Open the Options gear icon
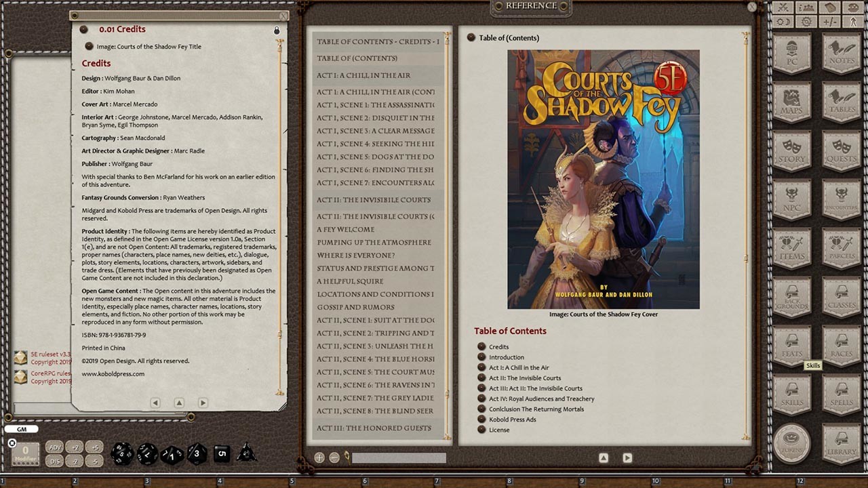 [x=806, y=22]
